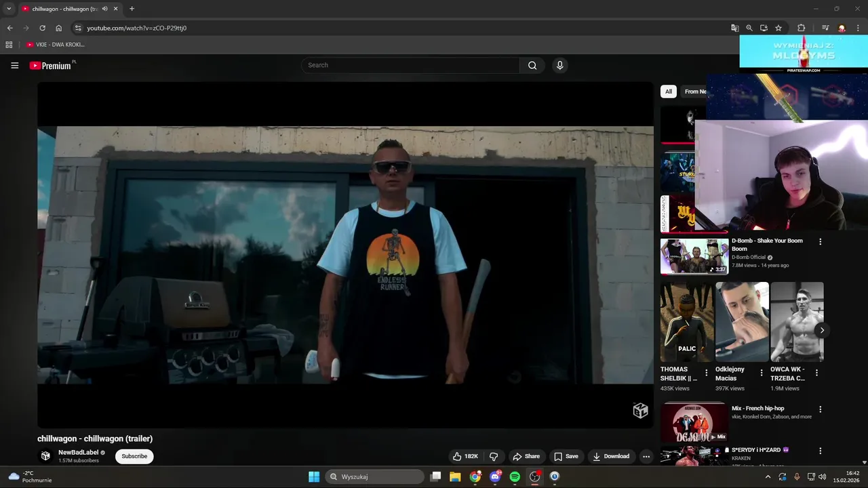The width and height of the screenshot is (868, 488).
Task: Open the Task View taskbar icon
Action: click(436, 476)
